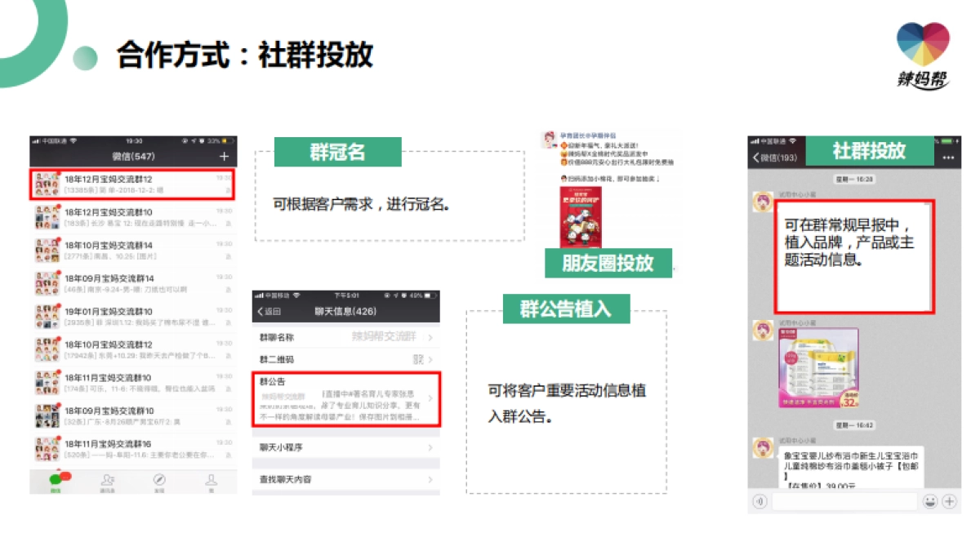Open the group QR code icon in 群二维码 row

tap(418, 359)
